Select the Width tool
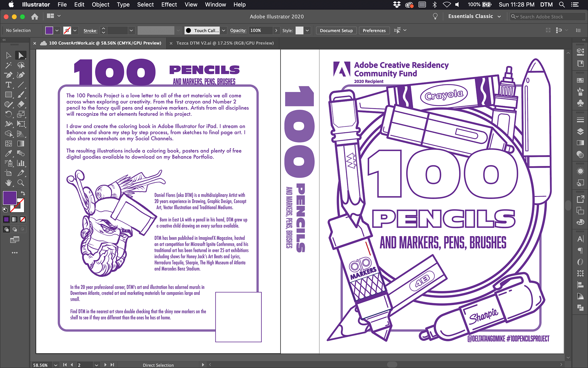This screenshot has width=588, height=368. 9,124
